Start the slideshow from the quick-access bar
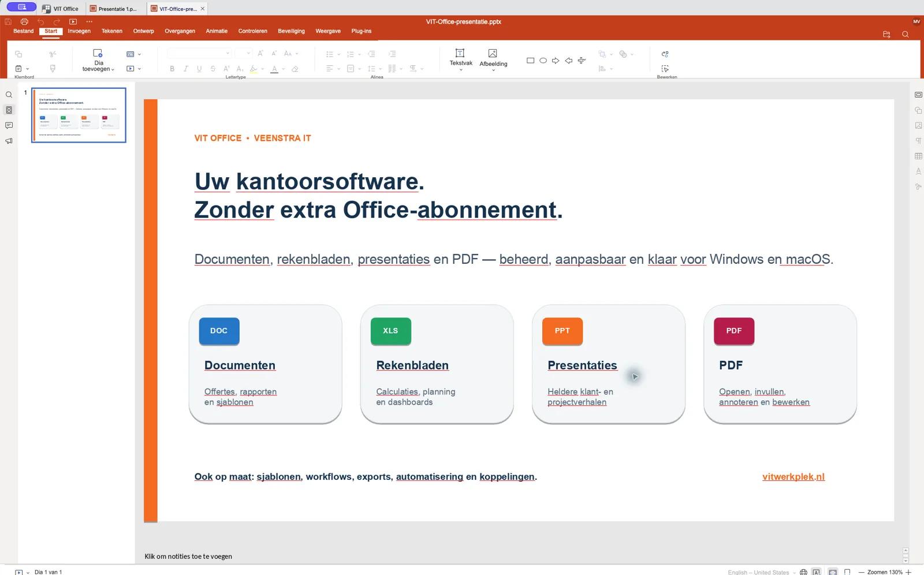The width and height of the screenshot is (924, 575). 73,21
